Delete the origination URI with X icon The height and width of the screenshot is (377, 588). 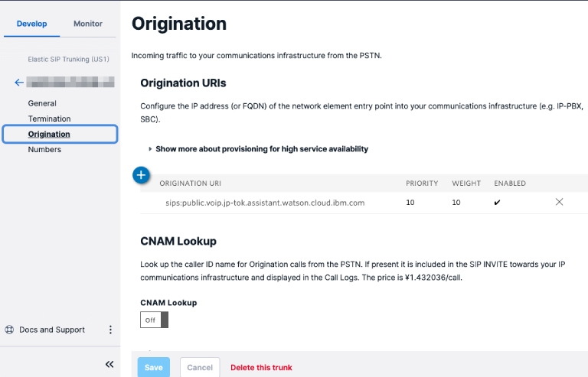click(559, 202)
